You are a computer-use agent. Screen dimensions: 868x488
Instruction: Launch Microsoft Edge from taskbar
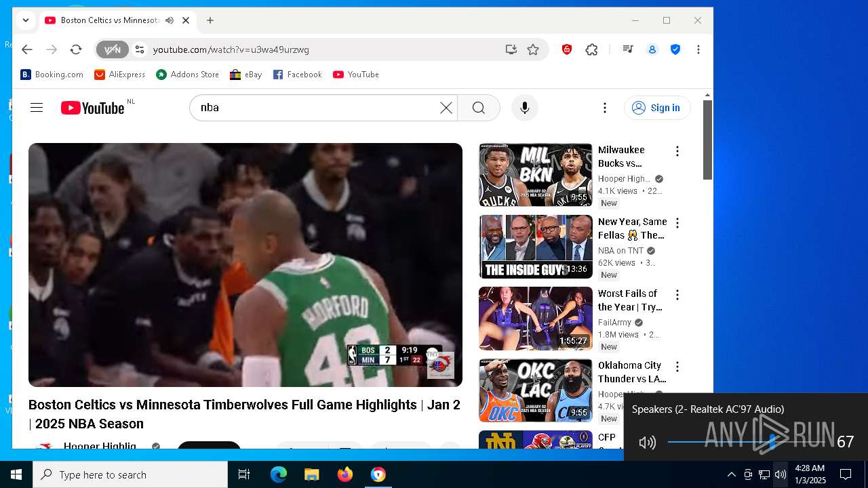point(279,474)
